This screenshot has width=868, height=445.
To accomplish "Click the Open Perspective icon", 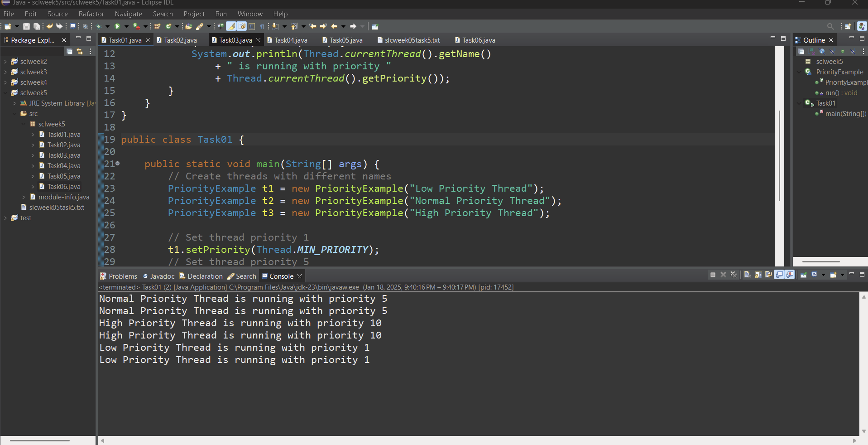I will pos(848,26).
